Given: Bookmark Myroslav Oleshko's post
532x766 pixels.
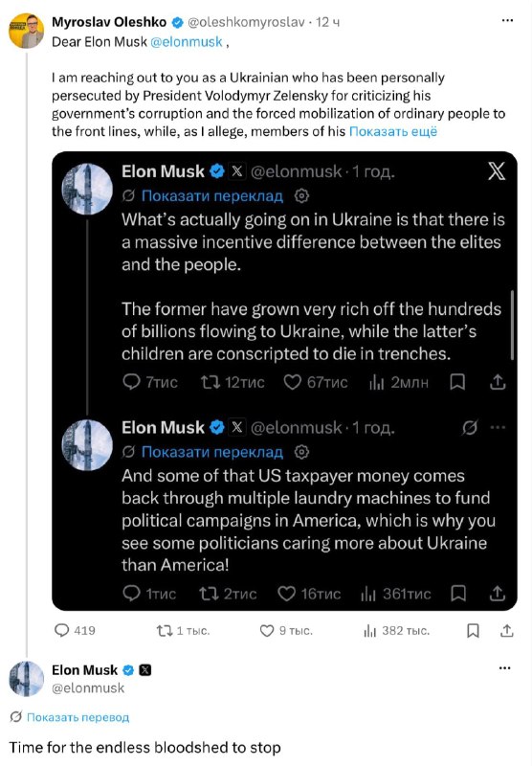Looking at the screenshot, I should pyautogui.click(x=473, y=631).
